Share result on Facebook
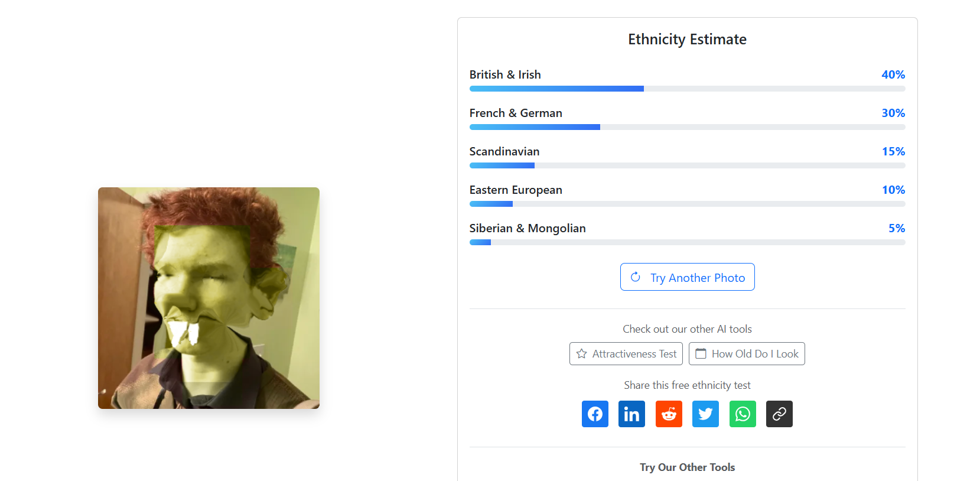 [x=595, y=414]
